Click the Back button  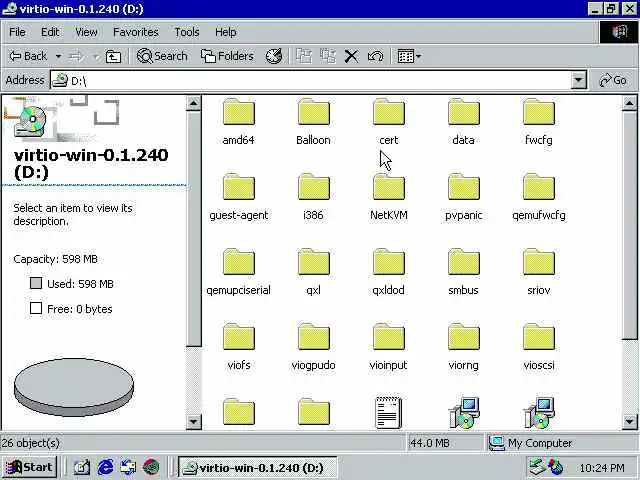pos(28,56)
